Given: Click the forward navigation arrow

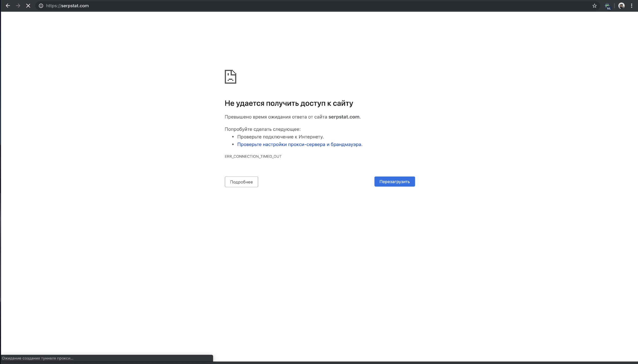Looking at the screenshot, I should 18,6.
